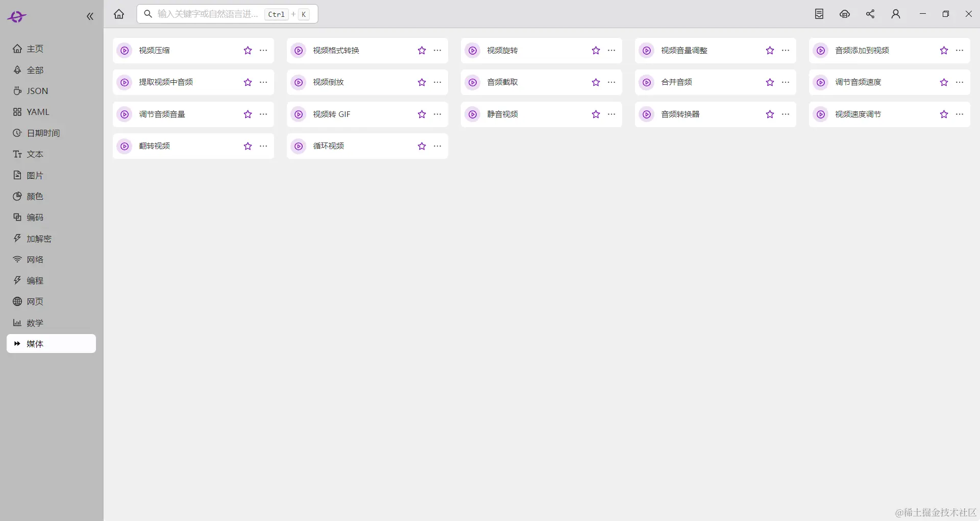Show more options for 静音视频
Screen dimensions: 980x521
point(611,114)
